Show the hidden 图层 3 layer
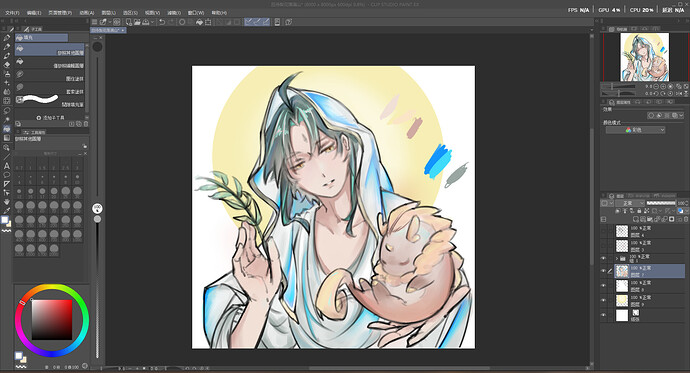This screenshot has width=690, height=373. [x=603, y=245]
